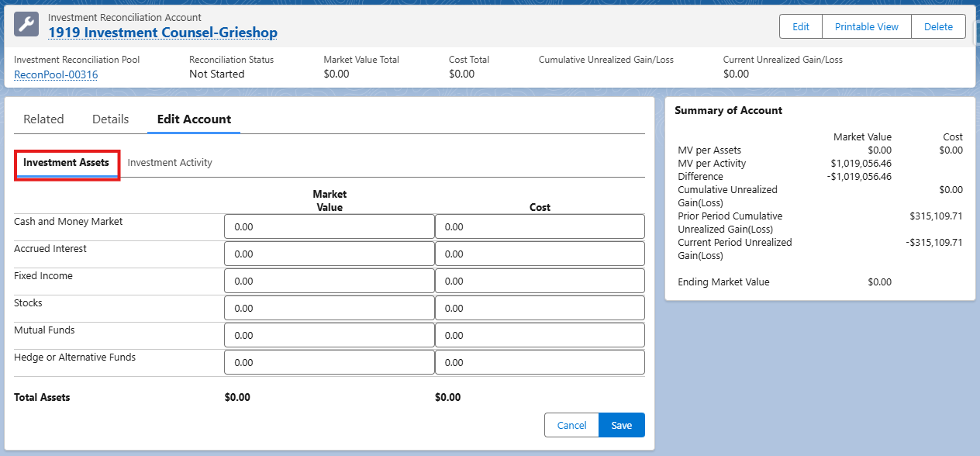Open Printable View
Viewport: 980px width, 456px height.
pos(866,26)
